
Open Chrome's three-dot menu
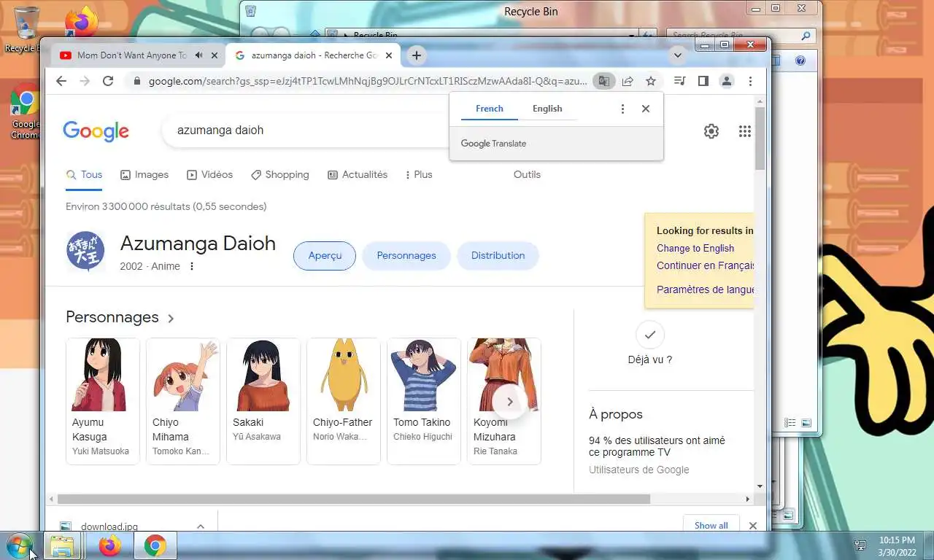[x=750, y=81]
